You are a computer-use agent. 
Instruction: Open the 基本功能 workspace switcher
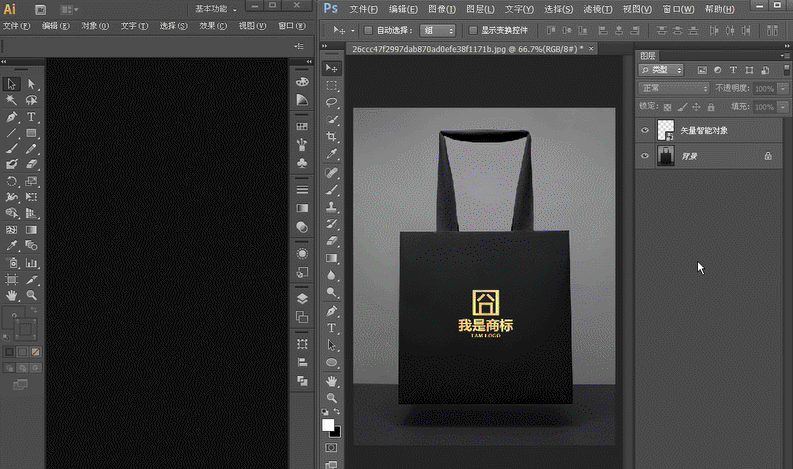(x=216, y=9)
